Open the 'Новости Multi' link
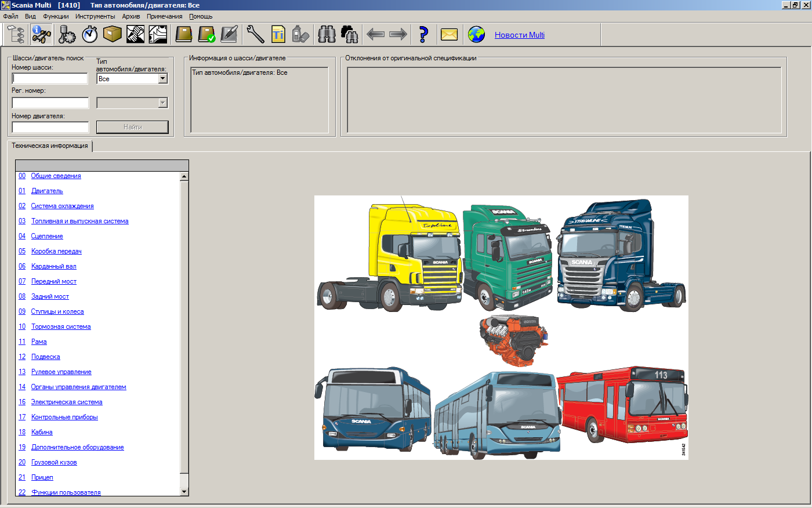This screenshot has height=508, width=812. pos(520,35)
